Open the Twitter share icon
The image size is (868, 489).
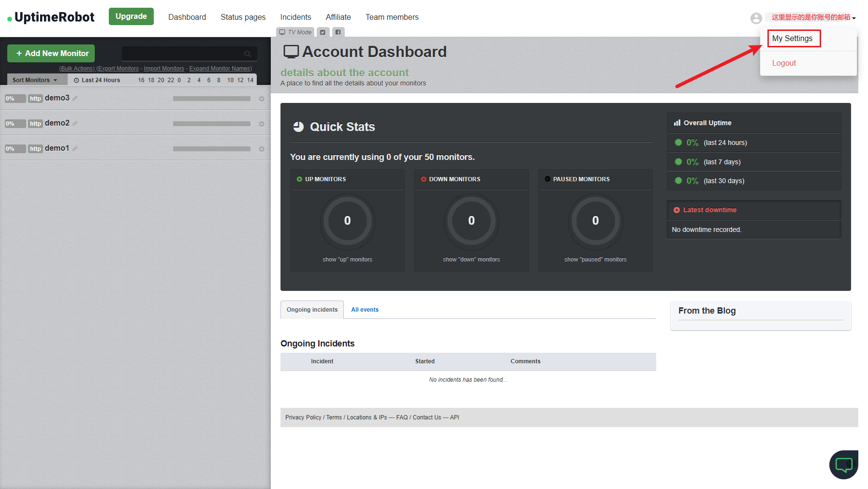(x=323, y=32)
